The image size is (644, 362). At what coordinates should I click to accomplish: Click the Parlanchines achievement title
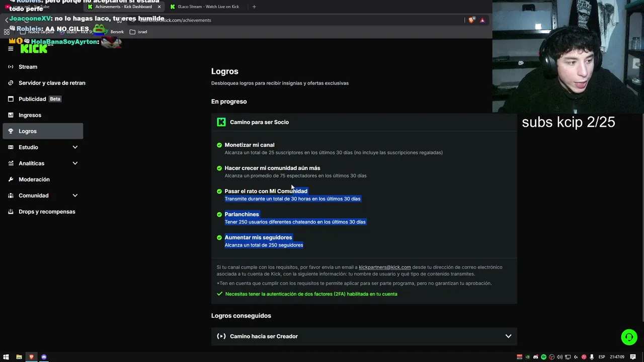pos(242,214)
